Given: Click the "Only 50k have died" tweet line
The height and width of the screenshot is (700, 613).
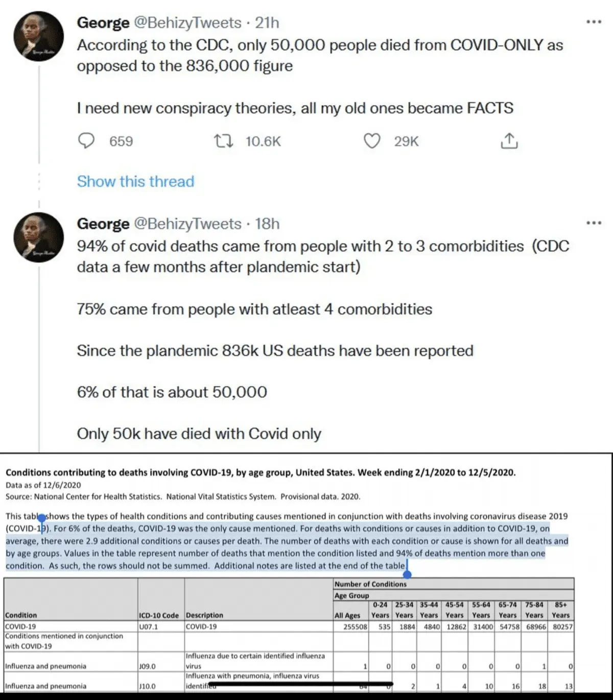Looking at the screenshot, I should [199, 434].
